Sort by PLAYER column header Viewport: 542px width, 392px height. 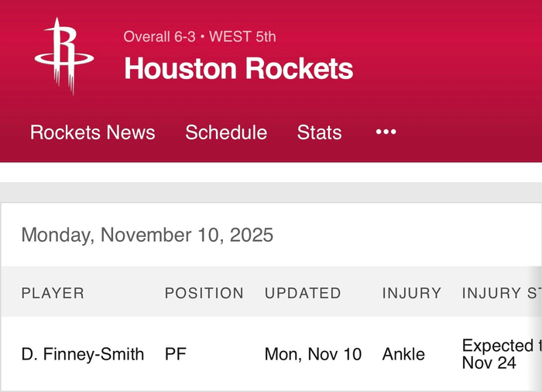tap(53, 293)
